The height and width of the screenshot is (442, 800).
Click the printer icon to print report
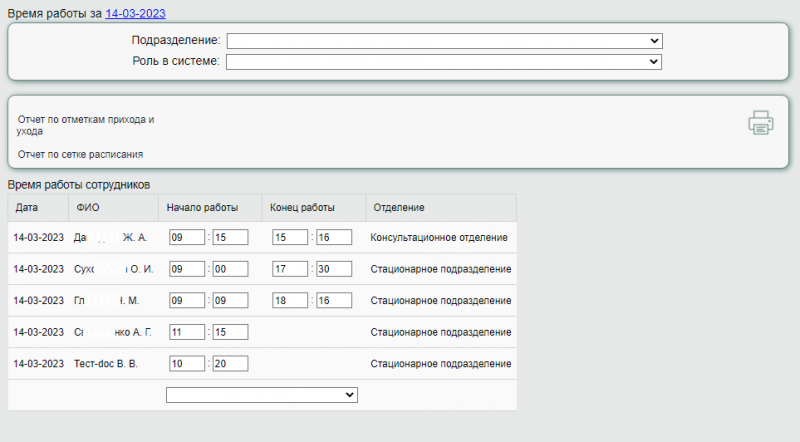760,123
